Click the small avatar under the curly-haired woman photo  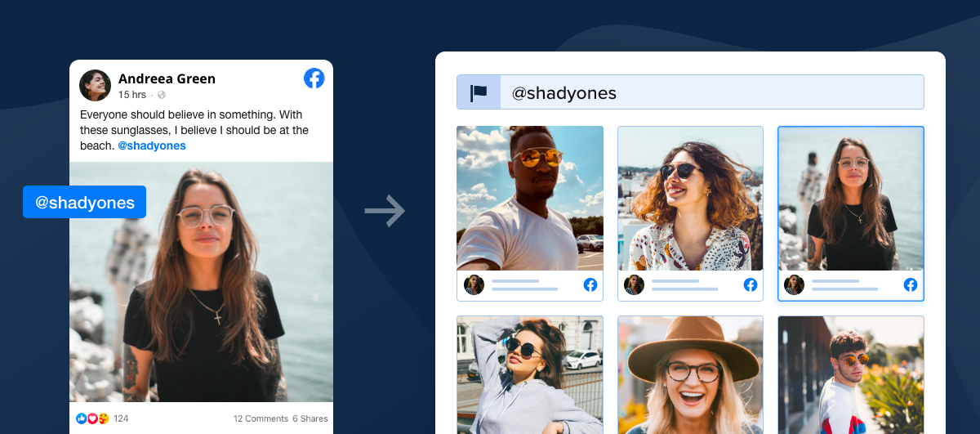634,285
